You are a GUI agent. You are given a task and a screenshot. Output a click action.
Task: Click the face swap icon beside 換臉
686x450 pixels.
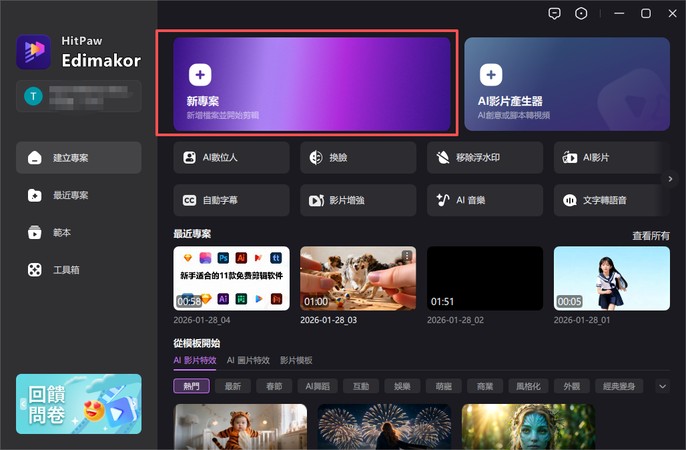coord(316,157)
